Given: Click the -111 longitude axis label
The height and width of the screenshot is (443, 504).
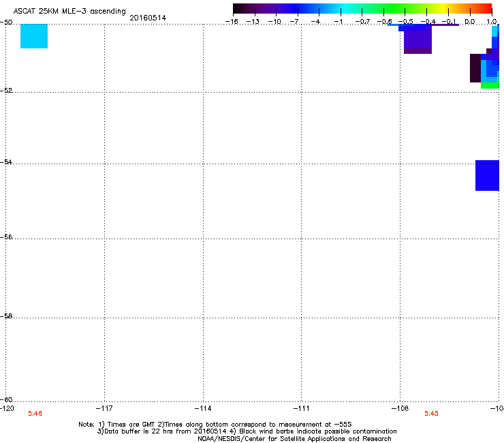Looking at the screenshot, I should pos(302,408).
